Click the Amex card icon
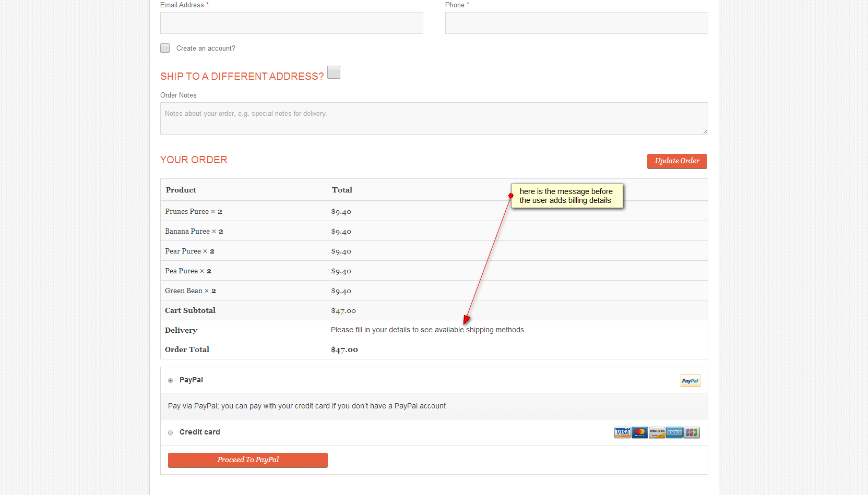Screen dimensions: 868x495 674,432
